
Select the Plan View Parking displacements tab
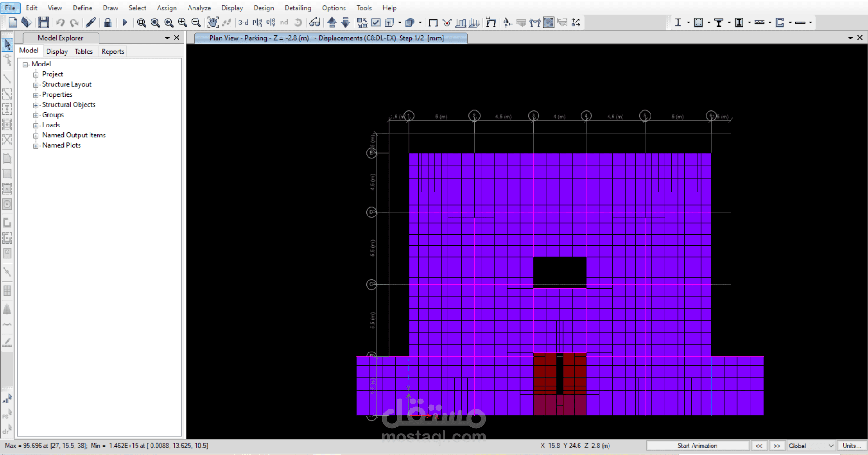[330, 38]
